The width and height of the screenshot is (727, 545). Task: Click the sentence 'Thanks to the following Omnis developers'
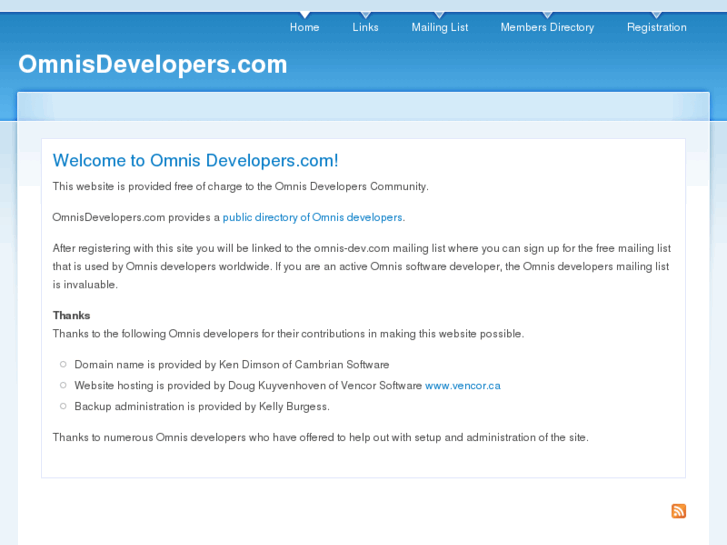pos(288,334)
